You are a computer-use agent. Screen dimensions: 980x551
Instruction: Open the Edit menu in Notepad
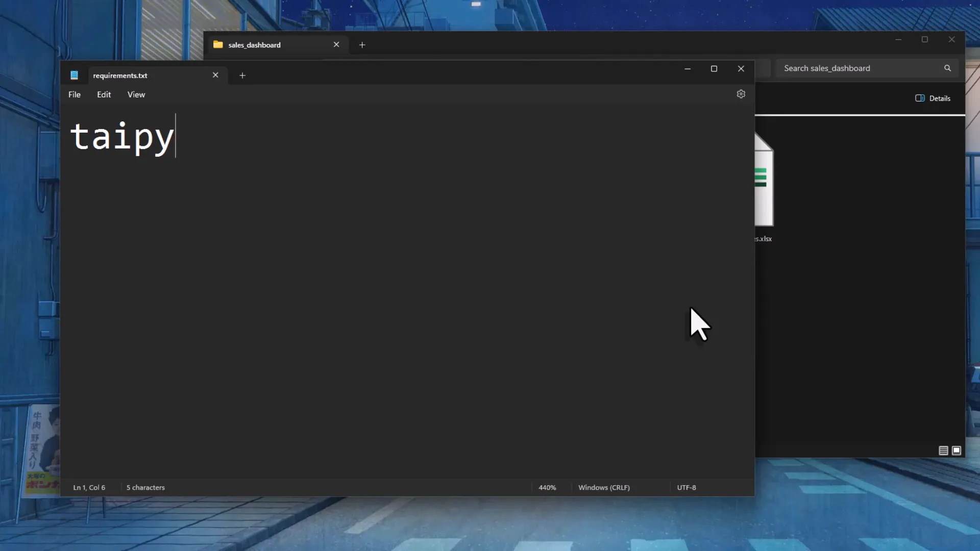(x=104, y=94)
